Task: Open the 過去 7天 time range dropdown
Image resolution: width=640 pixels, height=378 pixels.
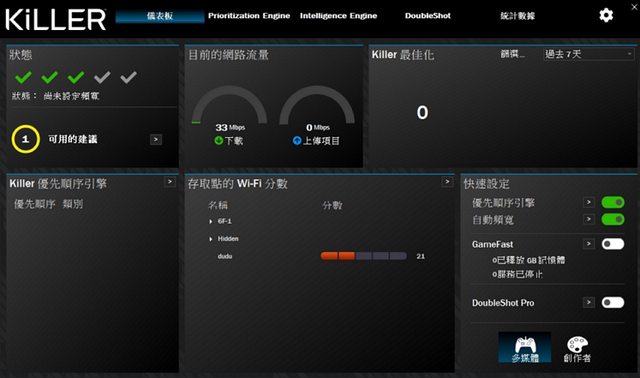Action: [x=589, y=54]
